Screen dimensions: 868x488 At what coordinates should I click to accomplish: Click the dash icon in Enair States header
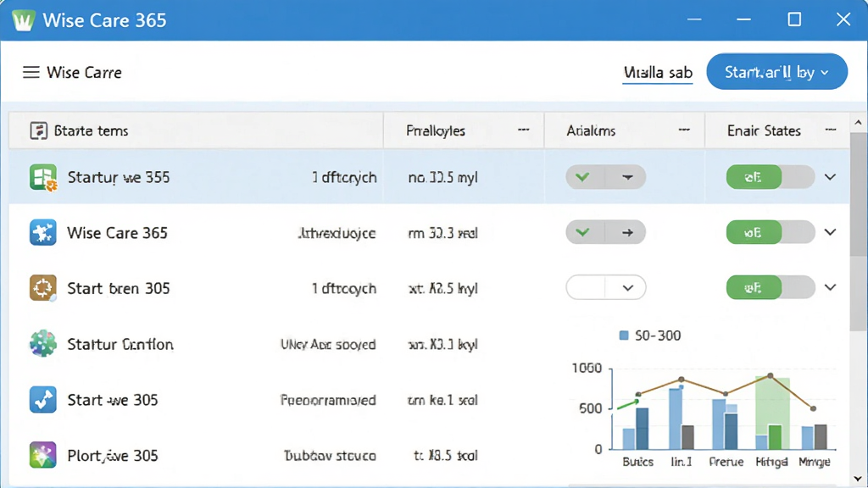831,130
